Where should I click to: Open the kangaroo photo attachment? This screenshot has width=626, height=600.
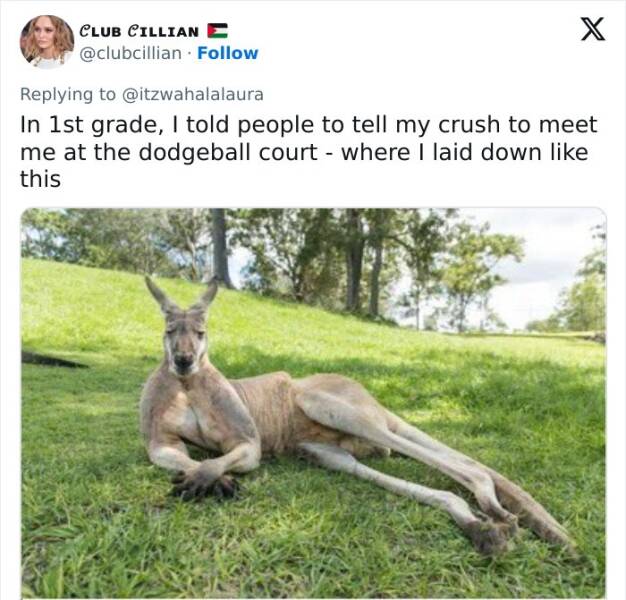(313, 403)
